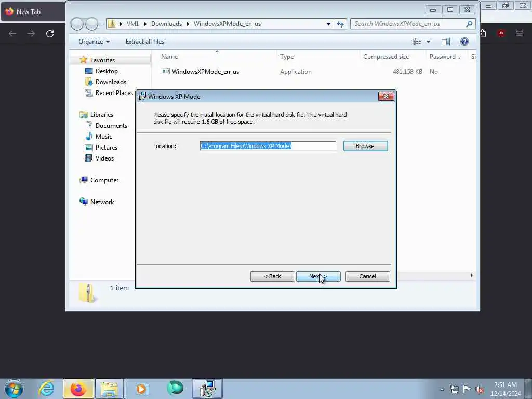Viewport: 532px width, 399px height.
Task: Open the Firefox hamburger menu
Action: [x=519, y=33]
